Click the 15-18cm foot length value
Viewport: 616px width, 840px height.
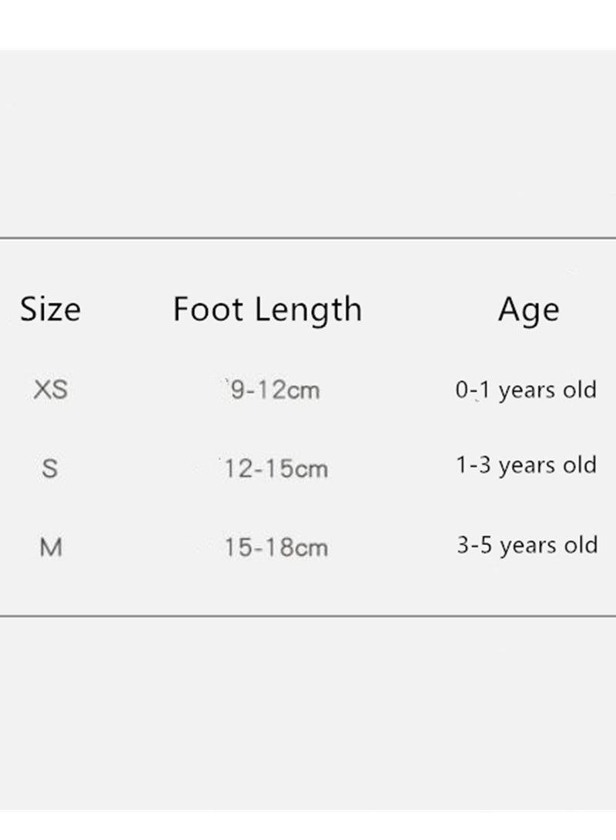click(276, 548)
